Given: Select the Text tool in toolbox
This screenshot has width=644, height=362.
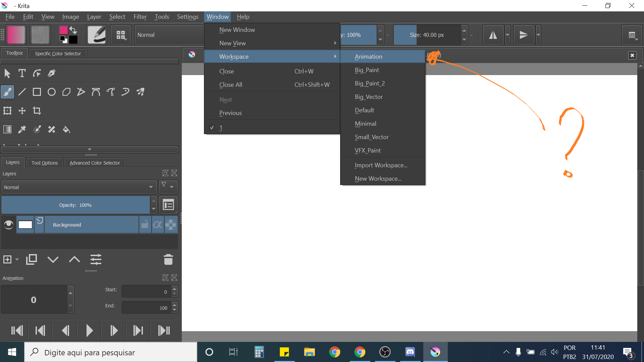Looking at the screenshot, I should tap(22, 73).
